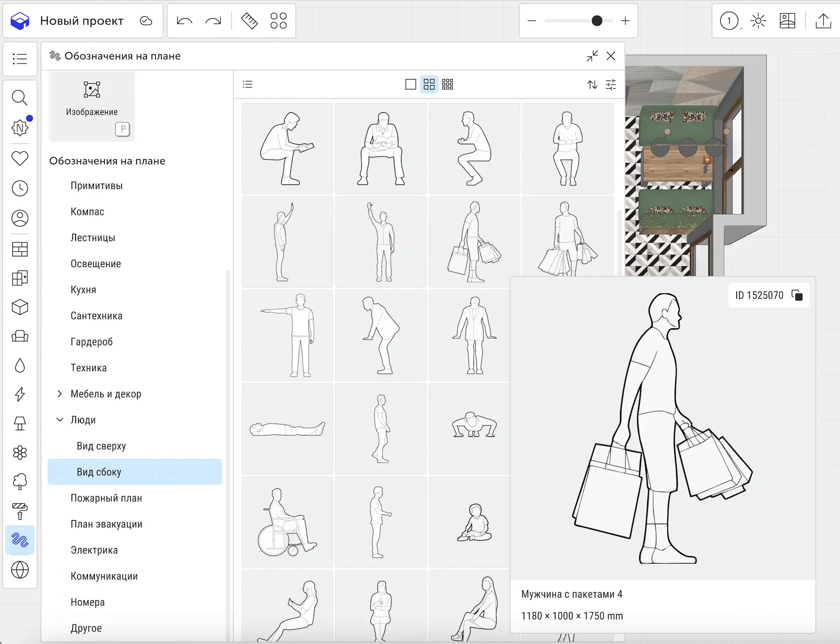The width and height of the screenshot is (840, 644).
Task: Select the ruler measurement tool
Action: pyautogui.click(x=249, y=21)
